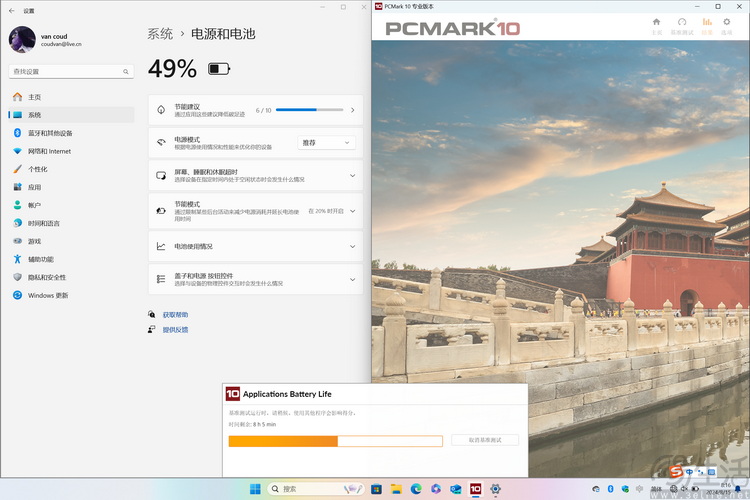Viewport: 750px width, 500px height.
Task: Open the 节能建议 recommendations row
Action: coord(352,110)
